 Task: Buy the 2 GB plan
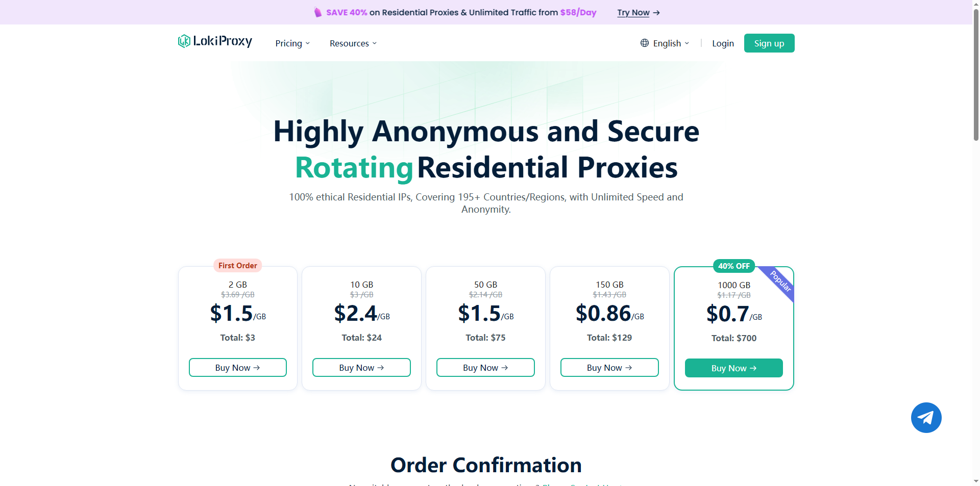click(x=237, y=368)
